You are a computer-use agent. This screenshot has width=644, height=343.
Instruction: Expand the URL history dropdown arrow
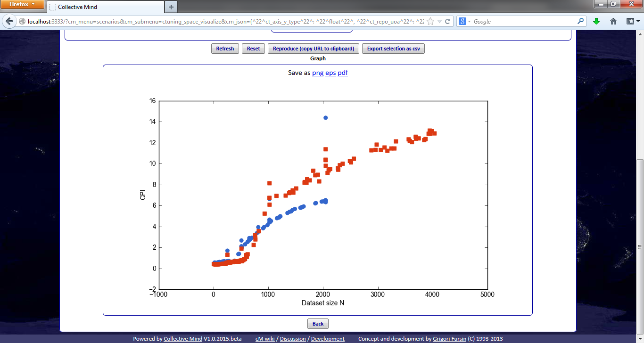pyautogui.click(x=439, y=22)
